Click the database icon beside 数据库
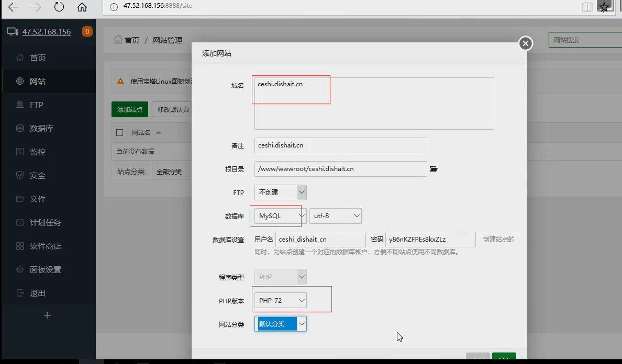622x364 pixels. click(x=20, y=128)
